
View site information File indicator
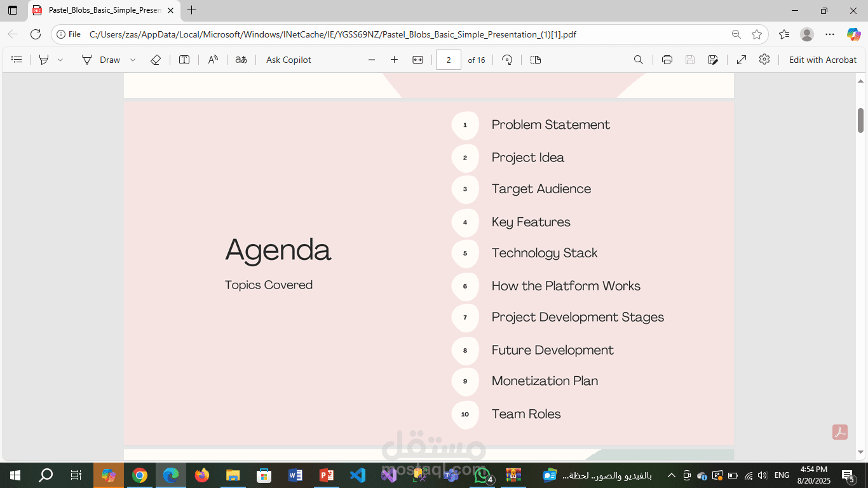[69, 34]
